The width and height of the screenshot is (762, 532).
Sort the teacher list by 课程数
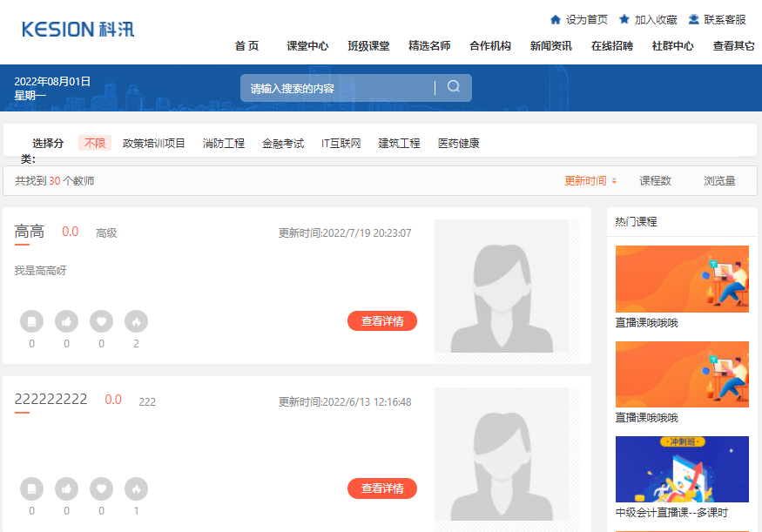click(x=655, y=181)
